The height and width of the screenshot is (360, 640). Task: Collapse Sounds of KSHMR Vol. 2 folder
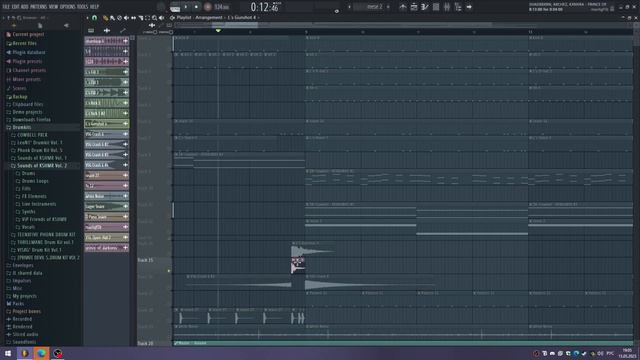pos(42,166)
